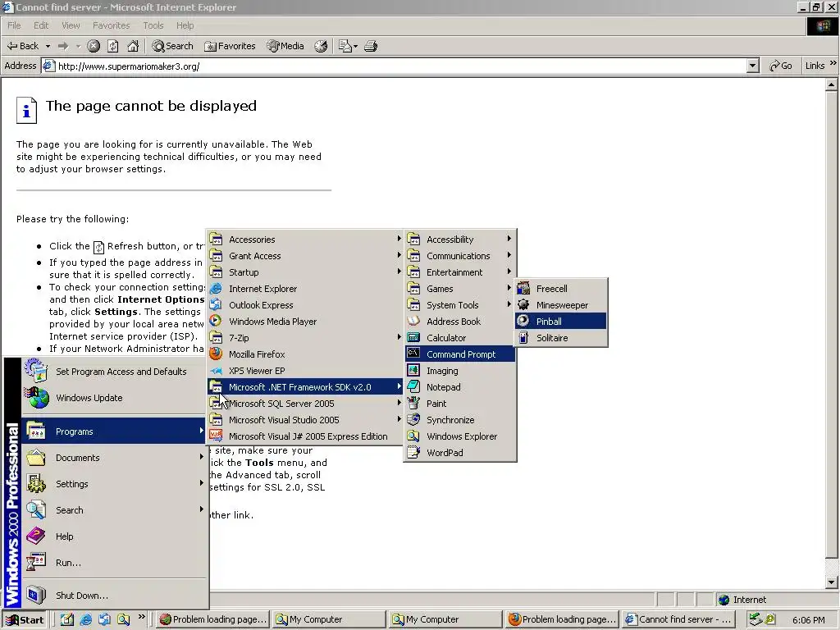Open the View menu
Viewport: 840px width, 630px height.
click(x=71, y=25)
